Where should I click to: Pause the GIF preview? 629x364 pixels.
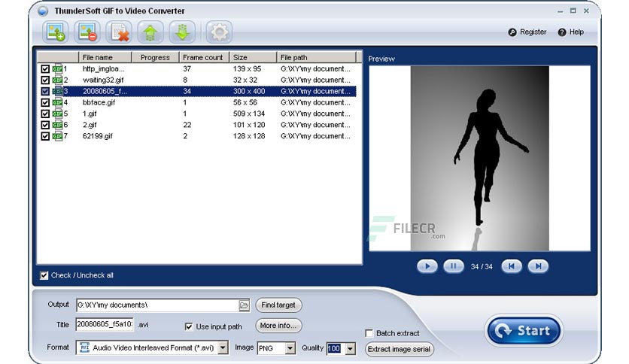tap(453, 266)
